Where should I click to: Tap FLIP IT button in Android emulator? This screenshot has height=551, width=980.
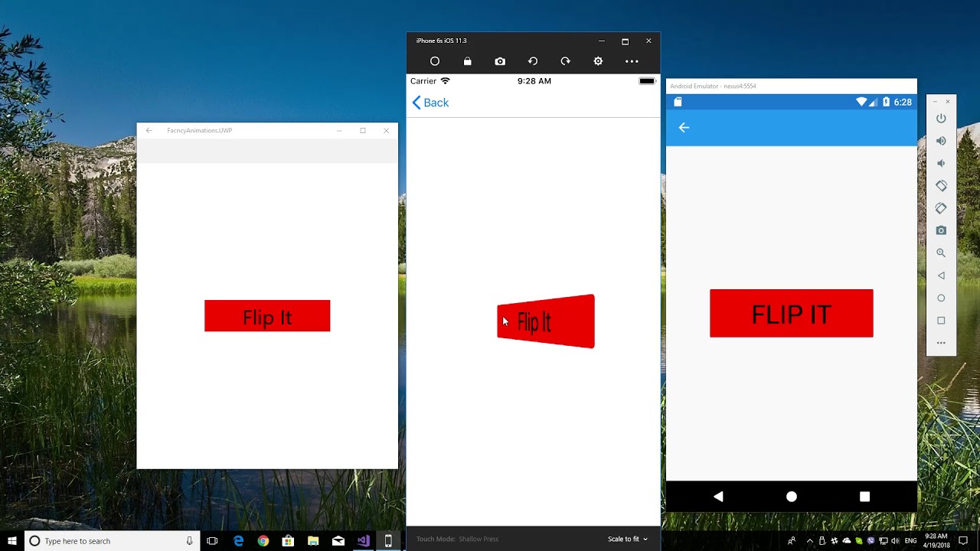click(x=791, y=313)
